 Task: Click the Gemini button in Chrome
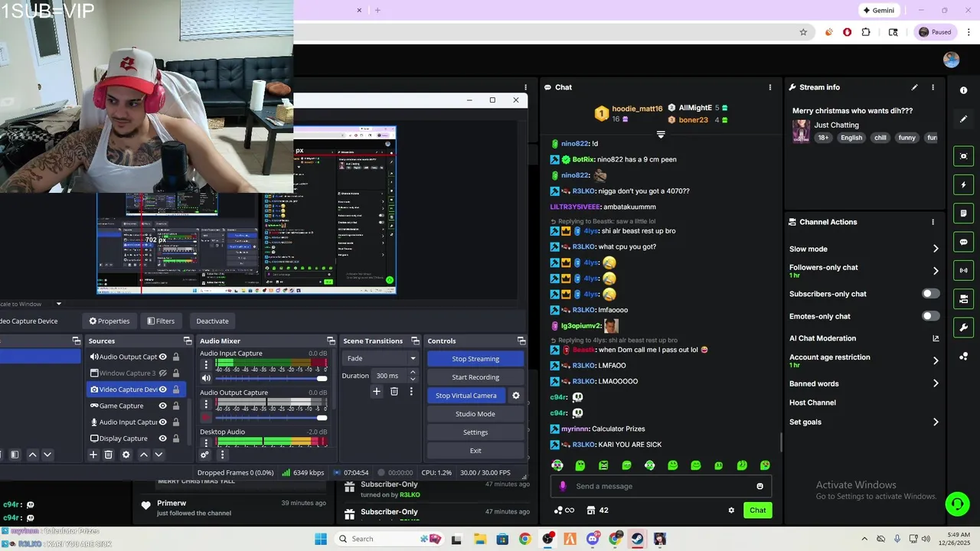(x=878, y=10)
